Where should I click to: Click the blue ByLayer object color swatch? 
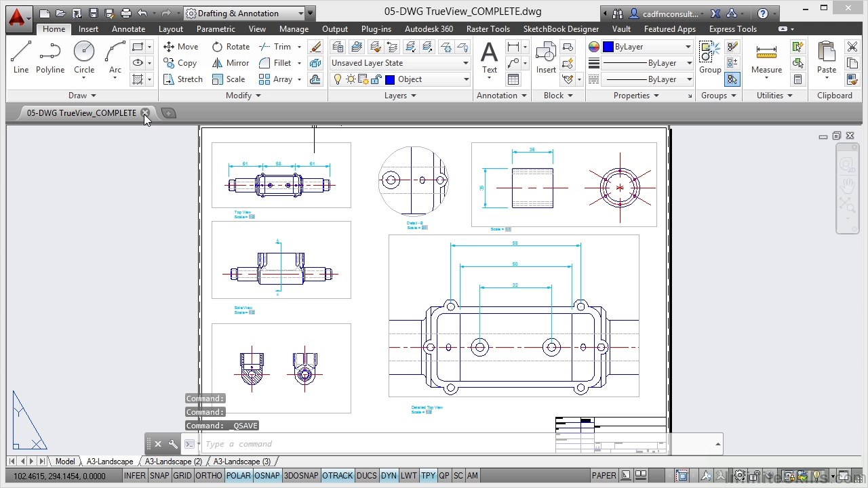pos(608,47)
